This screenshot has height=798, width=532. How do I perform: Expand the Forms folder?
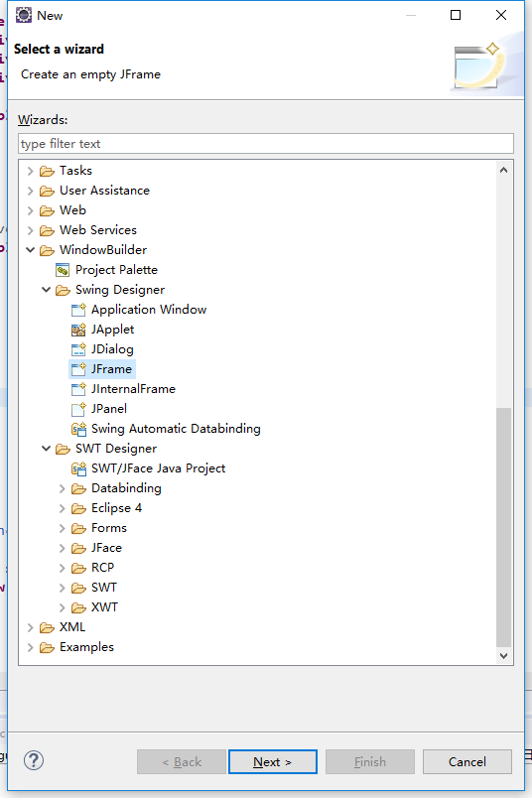62,528
